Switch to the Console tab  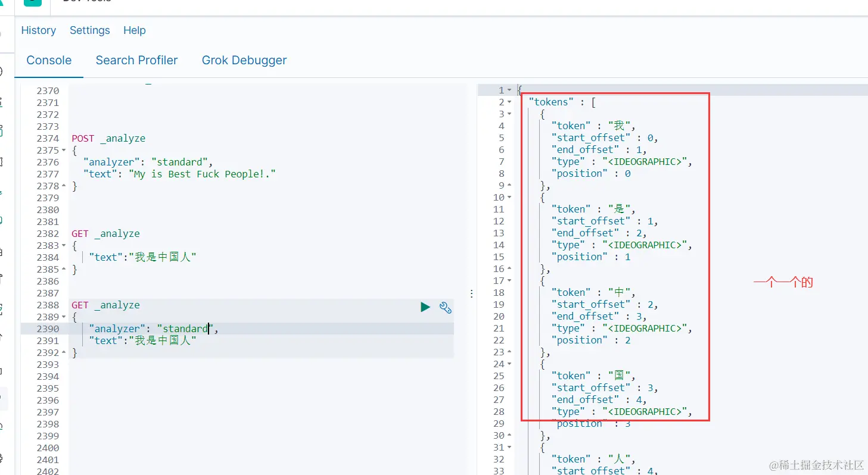(49, 60)
